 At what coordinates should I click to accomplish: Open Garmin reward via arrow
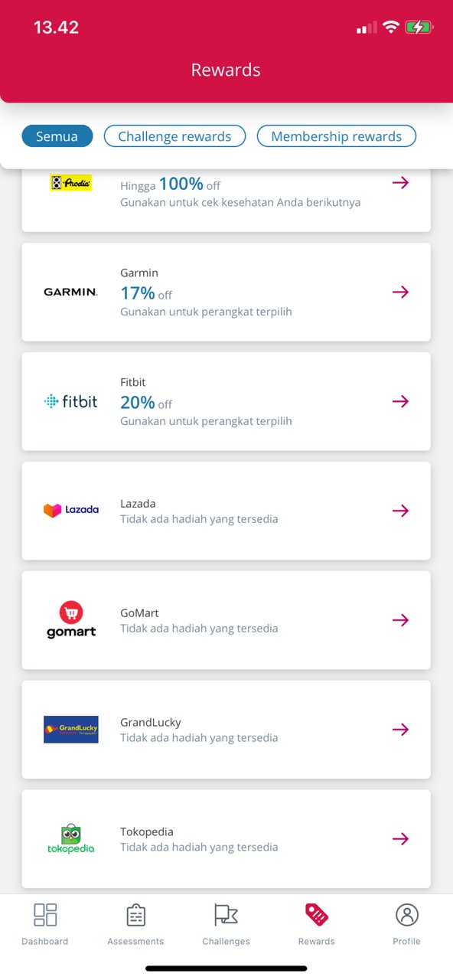pos(400,292)
